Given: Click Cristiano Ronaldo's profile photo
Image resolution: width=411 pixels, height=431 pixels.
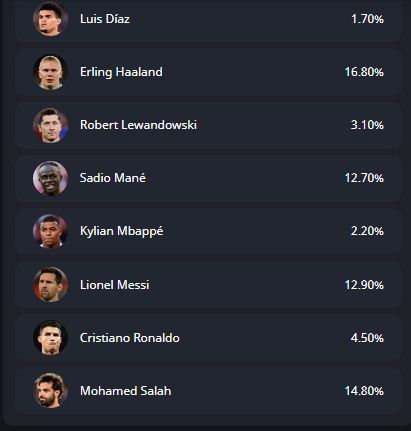Looking at the screenshot, I should (x=50, y=338).
